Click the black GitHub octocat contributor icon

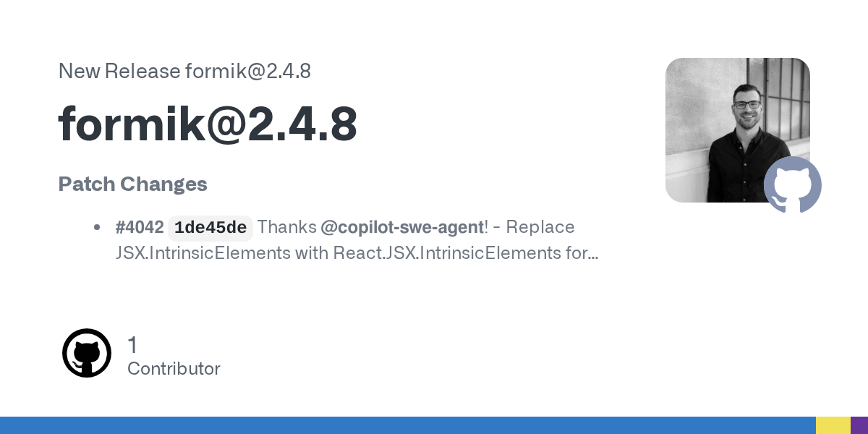[x=87, y=353]
